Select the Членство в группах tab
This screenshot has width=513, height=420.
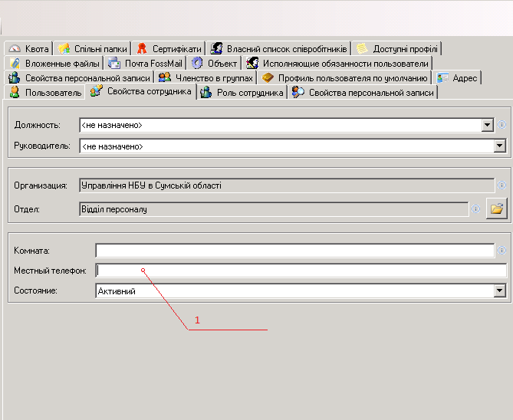pyautogui.click(x=206, y=77)
